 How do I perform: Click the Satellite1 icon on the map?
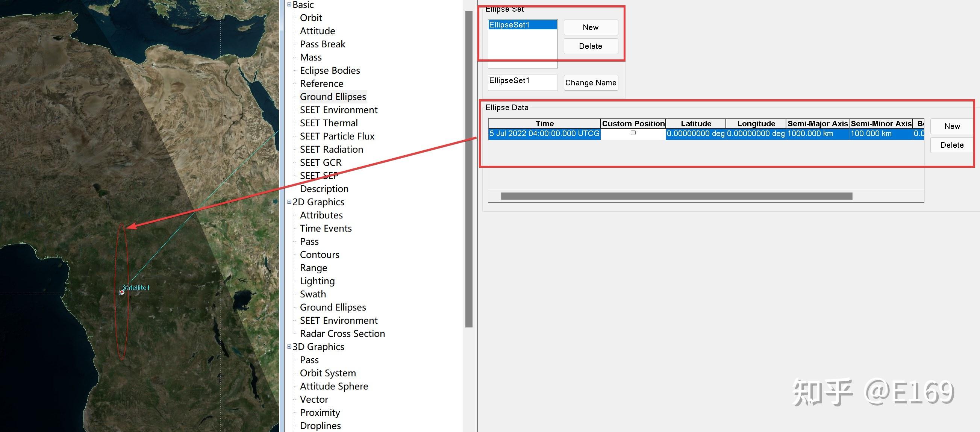[x=121, y=292]
